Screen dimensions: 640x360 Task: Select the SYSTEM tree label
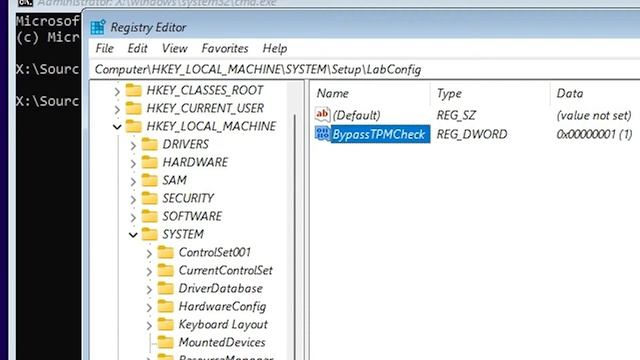pos(183,234)
